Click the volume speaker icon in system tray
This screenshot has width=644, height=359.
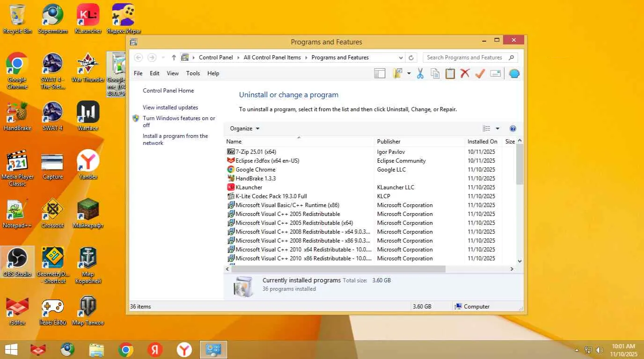600,350
